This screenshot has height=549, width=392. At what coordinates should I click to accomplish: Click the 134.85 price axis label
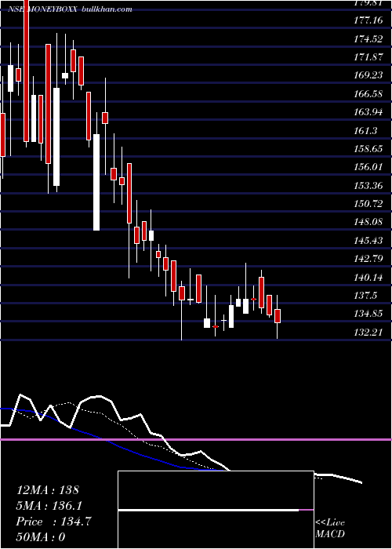(x=368, y=314)
